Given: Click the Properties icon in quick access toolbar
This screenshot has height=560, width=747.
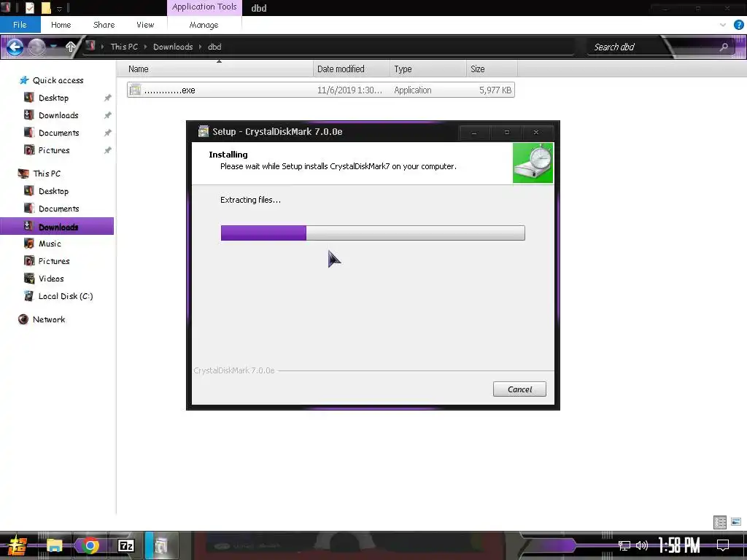Looking at the screenshot, I should point(30,7).
